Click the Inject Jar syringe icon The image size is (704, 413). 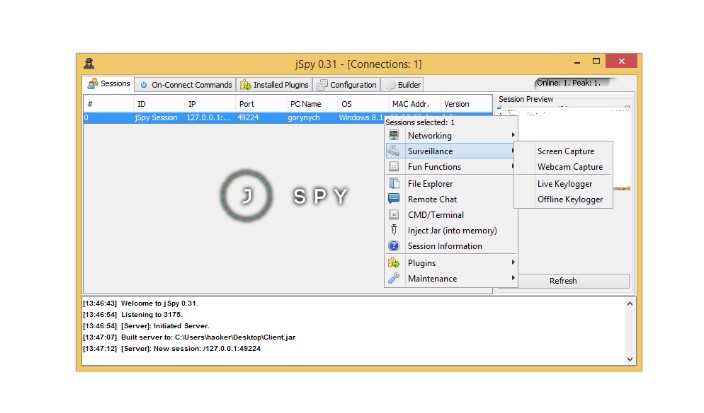[394, 230]
